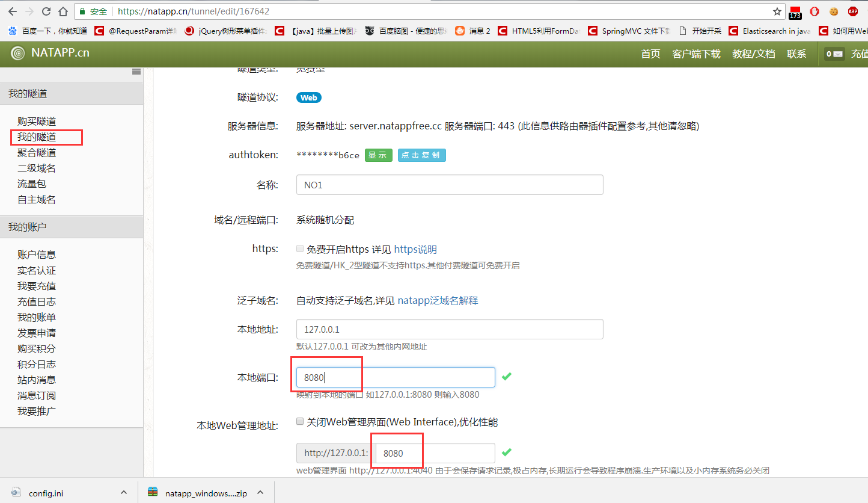Viewport: 868px width, 503px height.
Task: Click into the 本地端口 input field
Action: (396, 377)
